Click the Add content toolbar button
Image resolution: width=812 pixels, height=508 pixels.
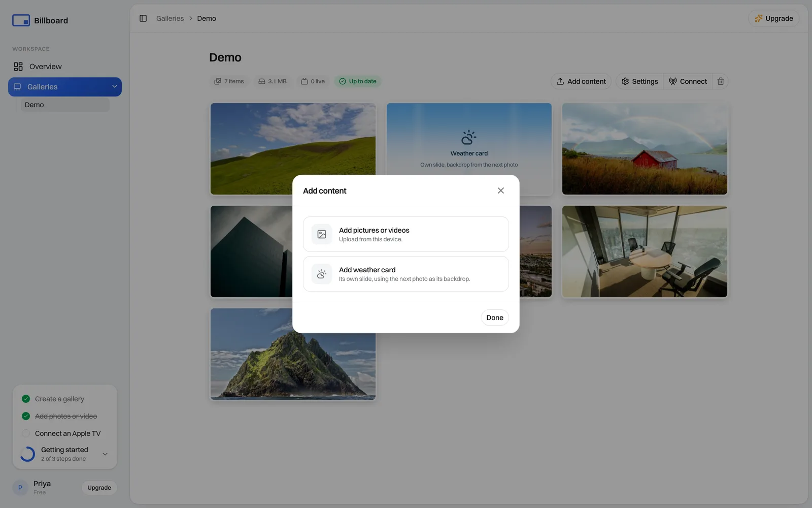tap(581, 81)
